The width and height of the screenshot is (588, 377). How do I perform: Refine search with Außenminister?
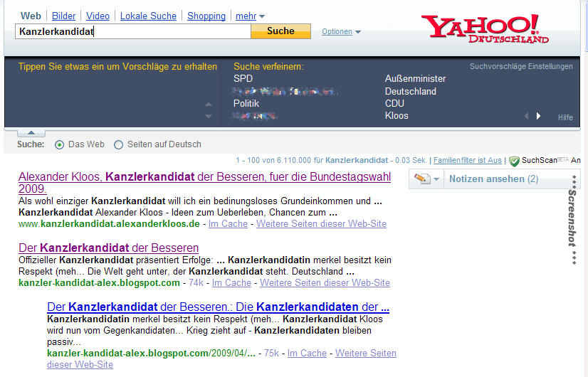[x=415, y=79]
